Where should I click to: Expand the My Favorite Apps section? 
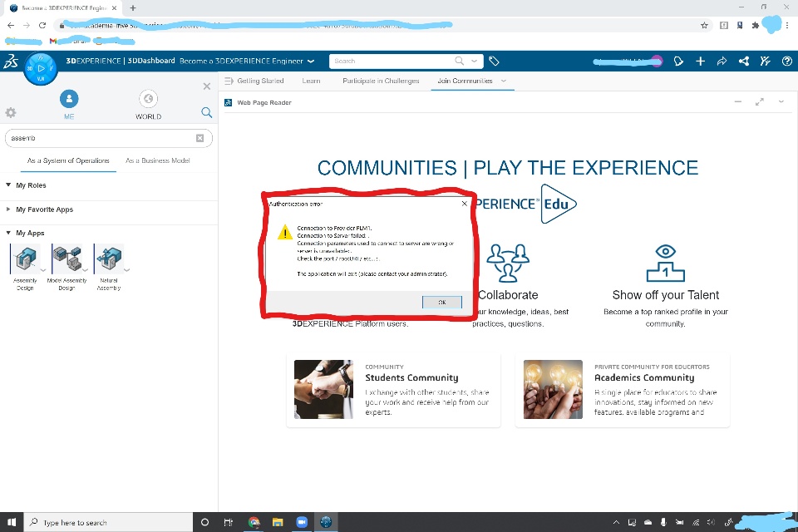[8, 209]
